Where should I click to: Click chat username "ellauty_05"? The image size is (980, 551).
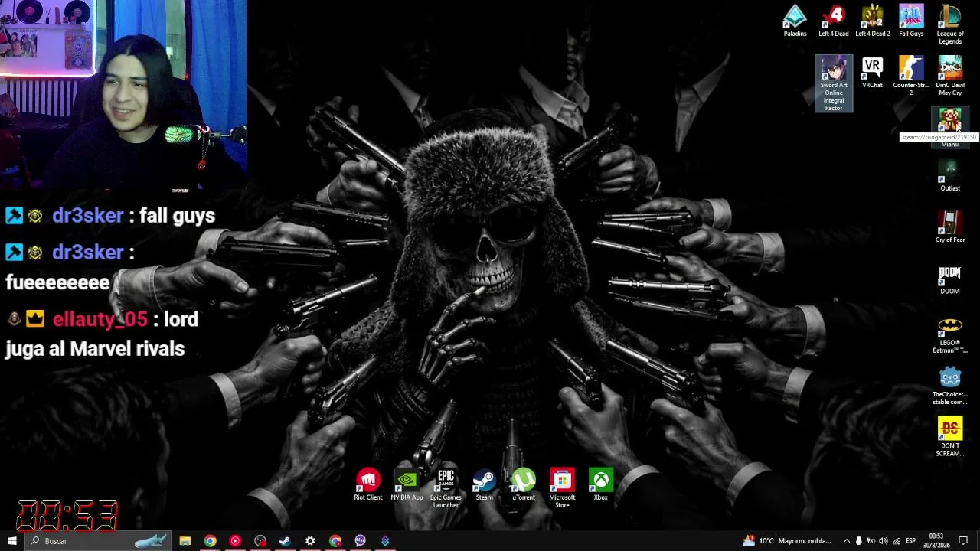coord(100,319)
